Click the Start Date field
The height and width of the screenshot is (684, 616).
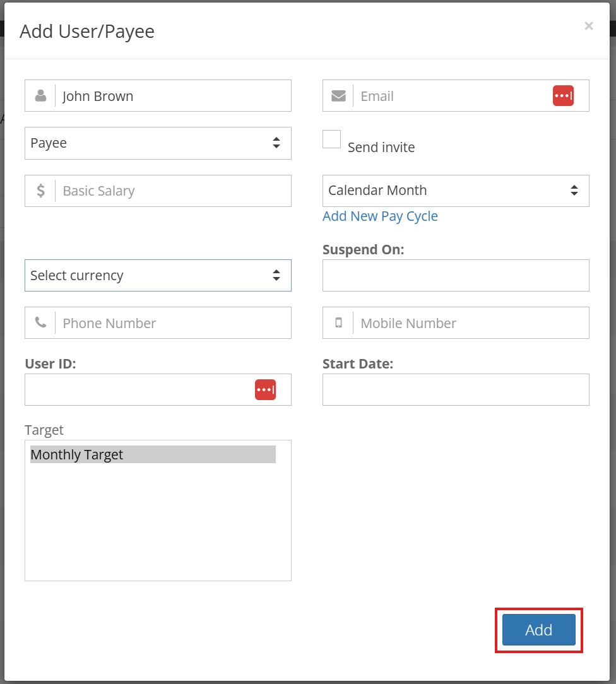456,389
